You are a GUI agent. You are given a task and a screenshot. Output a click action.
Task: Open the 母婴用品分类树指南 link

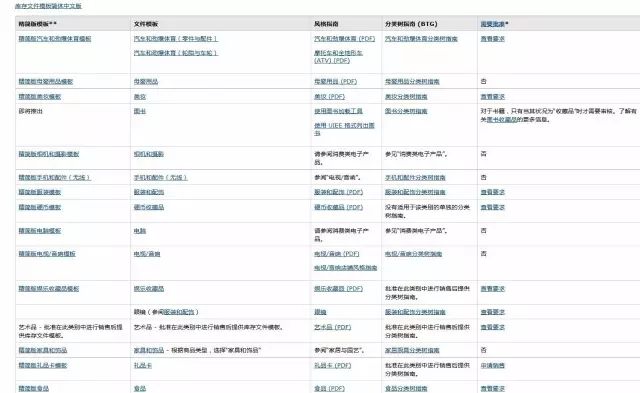click(x=412, y=82)
